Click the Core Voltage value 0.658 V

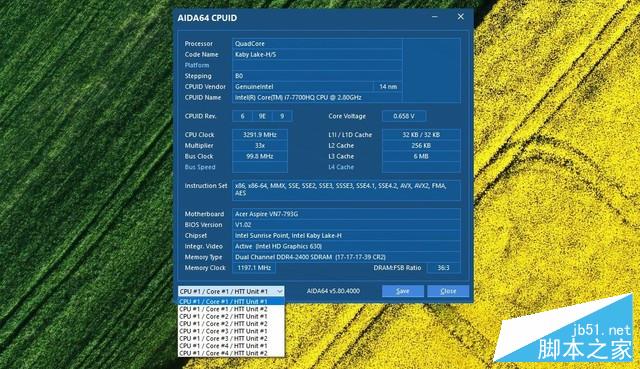pos(404,116)
